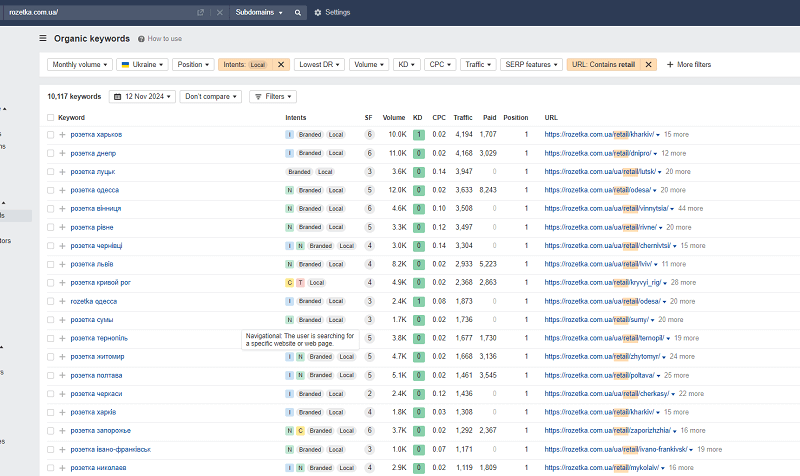
Task: Clear the domain input with X icon
Action: coord(220,13)
